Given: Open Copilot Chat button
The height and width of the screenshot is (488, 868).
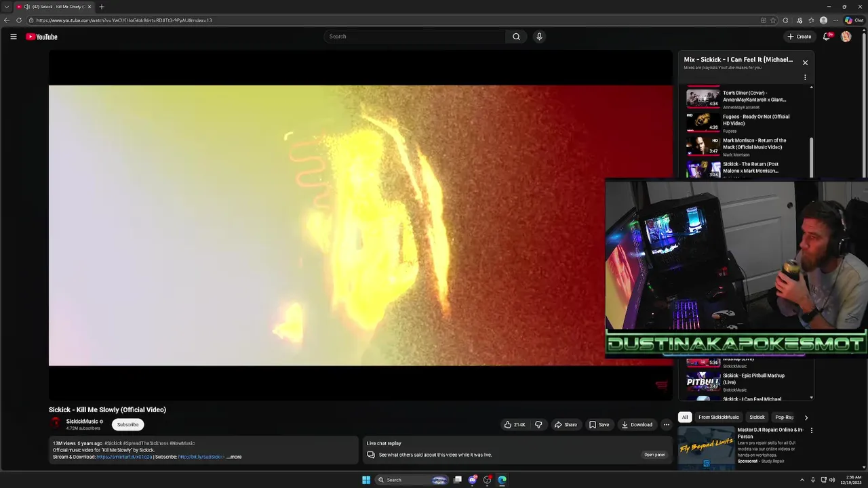Looking at the screenshot, I should [854, 20].
